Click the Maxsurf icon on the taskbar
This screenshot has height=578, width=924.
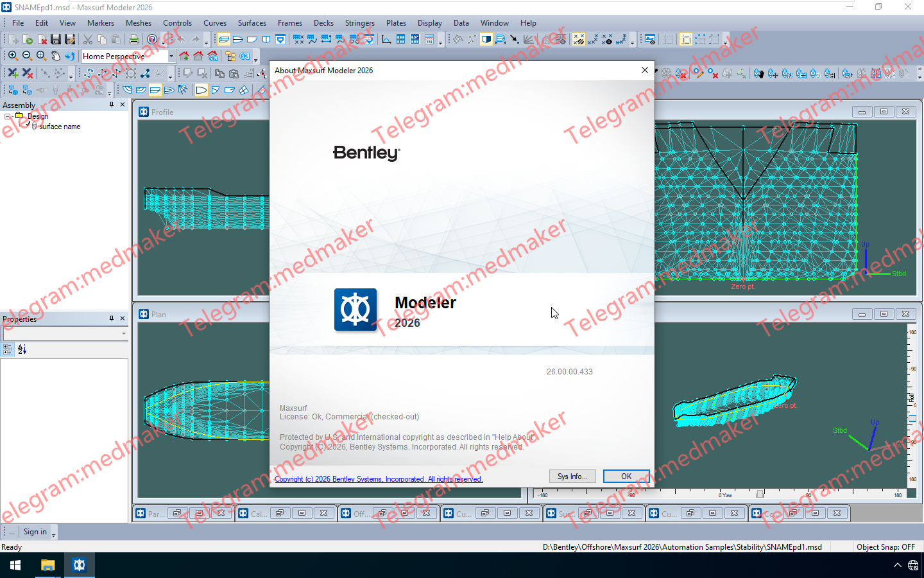click(x=79, y=565)
